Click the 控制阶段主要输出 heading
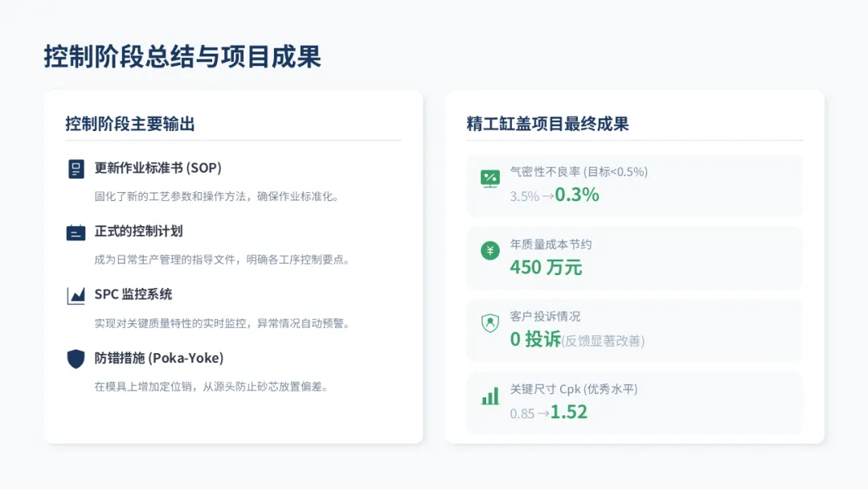Screen dimensions: 868x489 point(130,124)
